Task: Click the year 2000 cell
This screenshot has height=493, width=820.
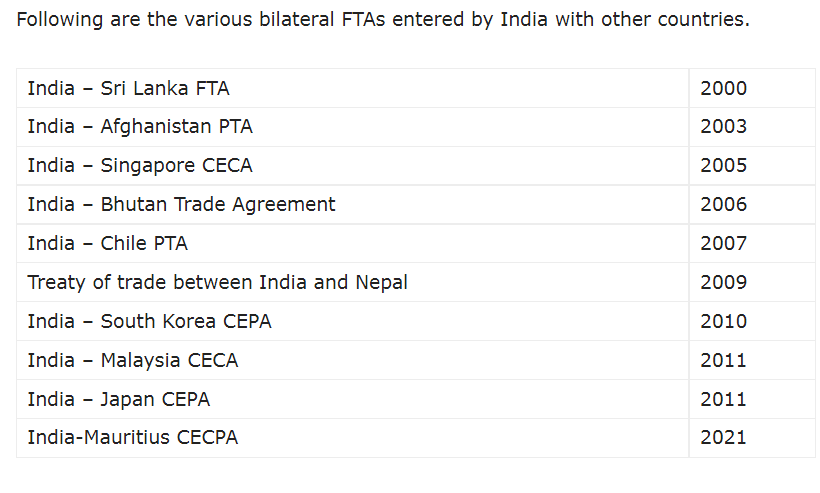Action: pyautogui.click(x=723, y=88)
